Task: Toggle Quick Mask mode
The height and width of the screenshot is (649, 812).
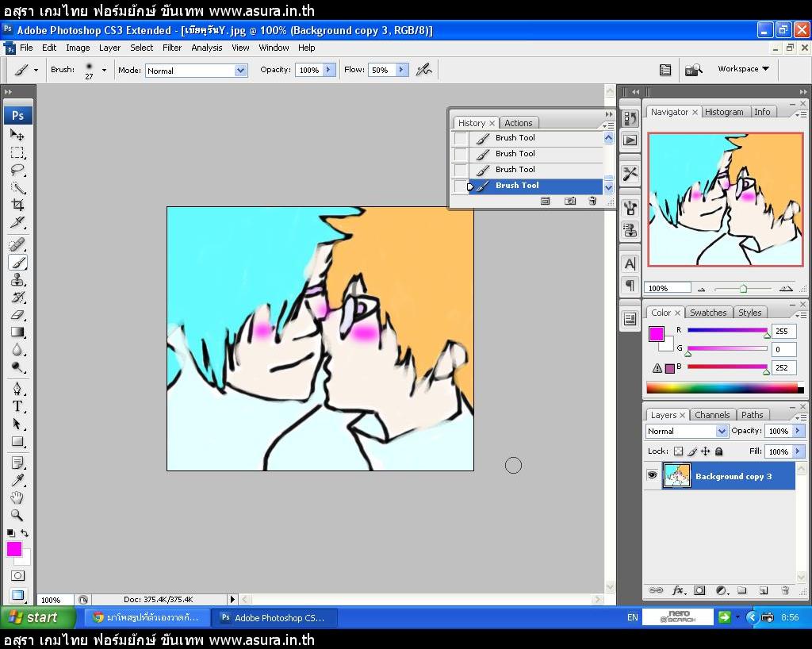Action: (x=17, y=575)
